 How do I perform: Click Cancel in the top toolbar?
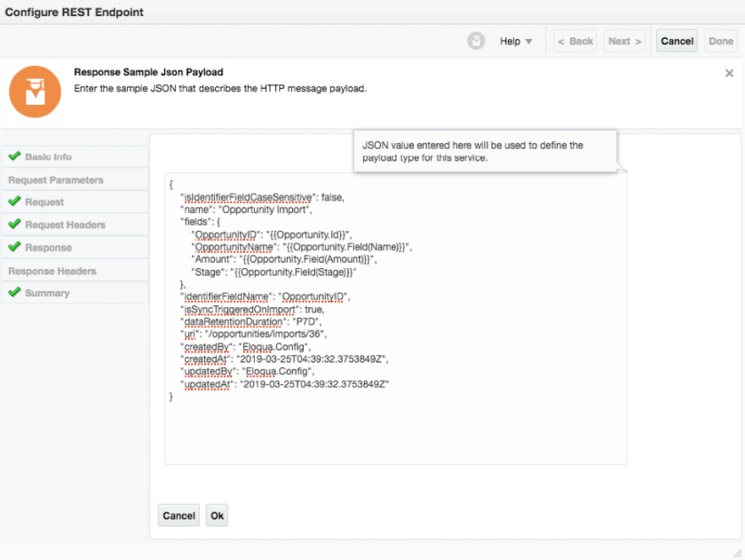tap(677, 41)
